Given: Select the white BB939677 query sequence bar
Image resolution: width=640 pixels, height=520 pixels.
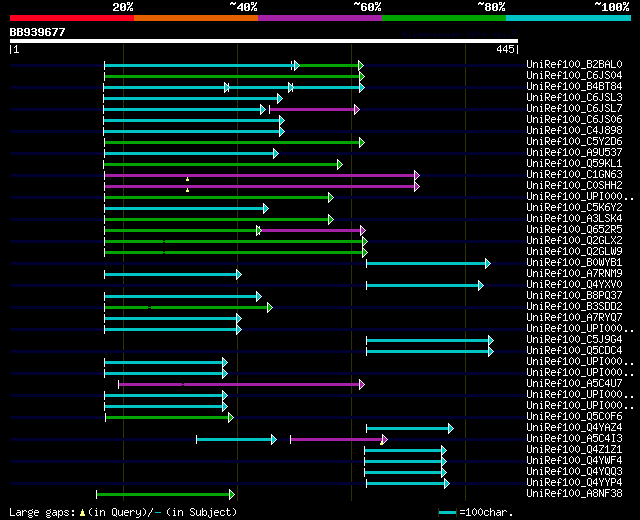Looking at the screenshot, I should 264,41.
